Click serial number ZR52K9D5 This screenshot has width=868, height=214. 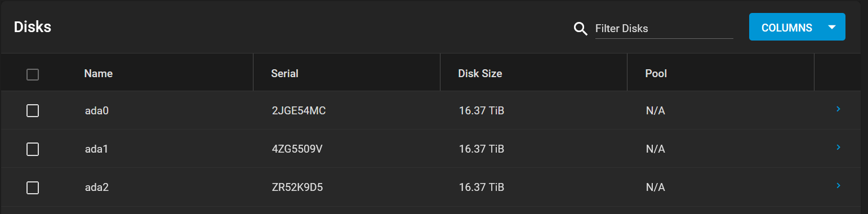coord(297,188)
